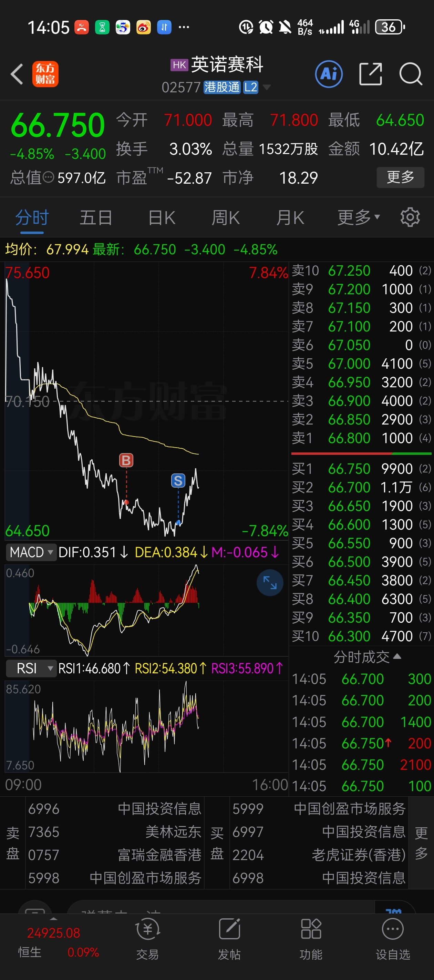434x980 pixels.
Task: Select the 买6 66.500 bid row
Action: [x=361, y=562]
